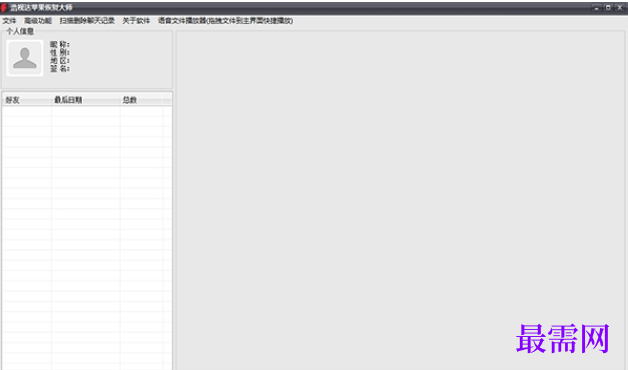This screenshot has height=370, width=628.
Task: Sort the list by 好友 column header
Action: pyautogui.click(x=27, y=100)
